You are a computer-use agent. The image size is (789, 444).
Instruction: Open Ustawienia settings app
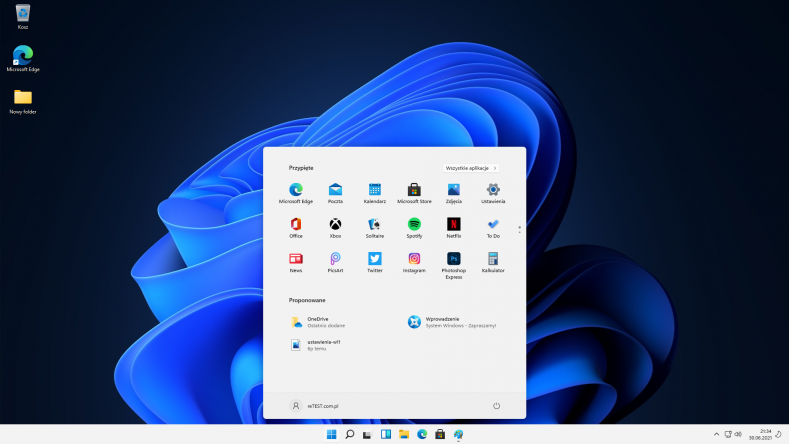493,193
